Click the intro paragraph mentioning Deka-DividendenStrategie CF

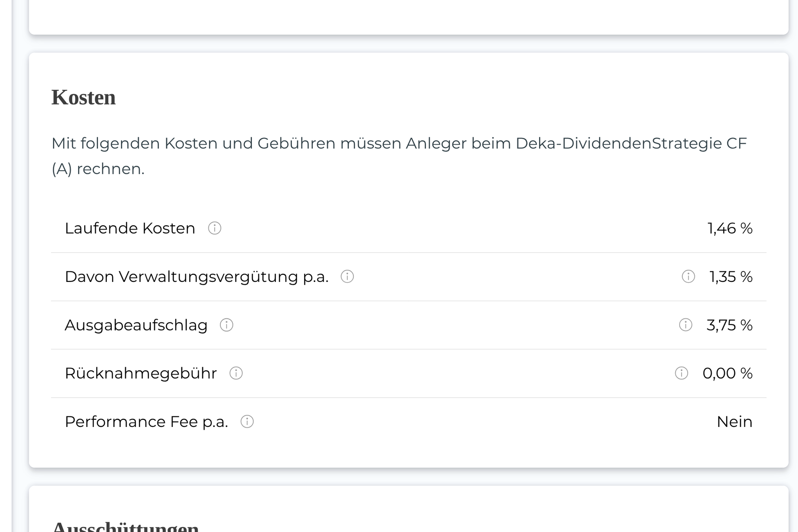tap(399, 156)
